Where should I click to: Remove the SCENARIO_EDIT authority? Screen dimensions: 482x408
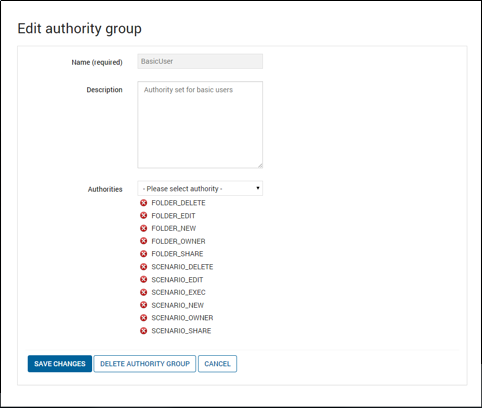click(x=143, y=279)
